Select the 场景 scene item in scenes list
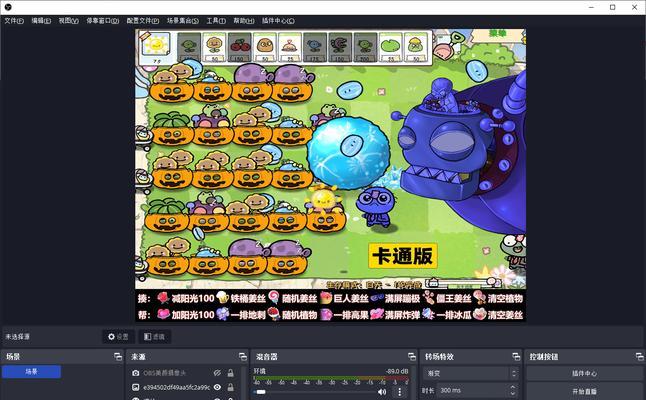The height and width of the screenshot is (400, 646). pyautogui.click(x=31, y=372)
